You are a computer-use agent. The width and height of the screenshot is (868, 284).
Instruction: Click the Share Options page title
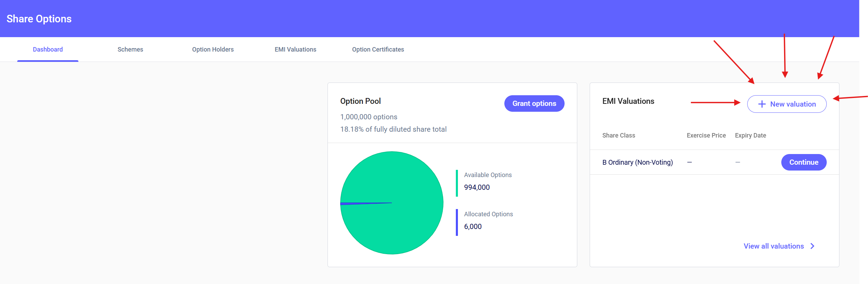39,19
